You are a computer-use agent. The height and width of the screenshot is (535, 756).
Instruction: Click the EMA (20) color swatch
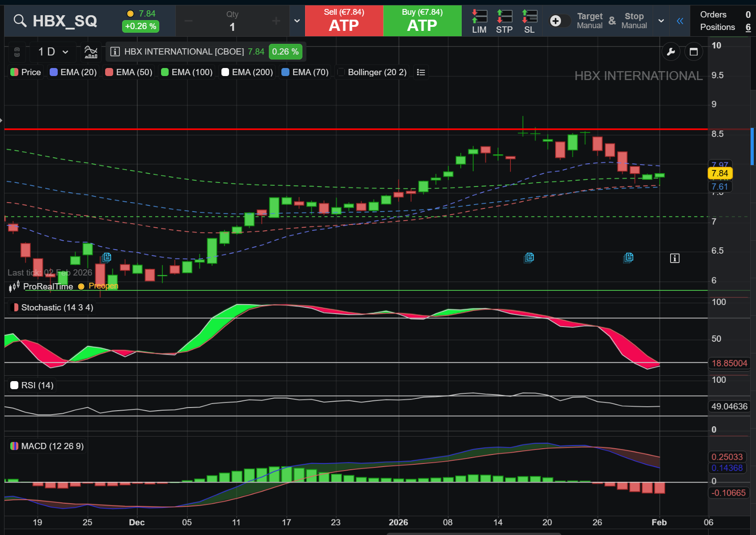[x=54, y=72]
